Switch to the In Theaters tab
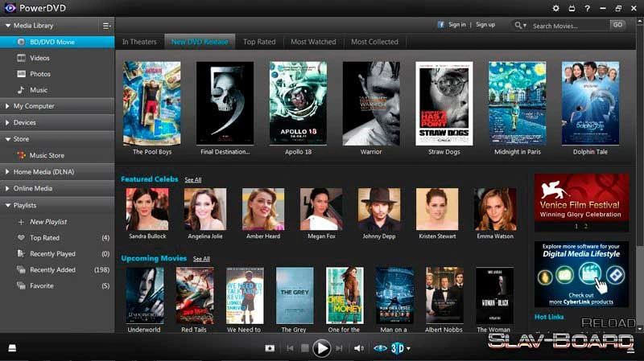 (139, 42)
